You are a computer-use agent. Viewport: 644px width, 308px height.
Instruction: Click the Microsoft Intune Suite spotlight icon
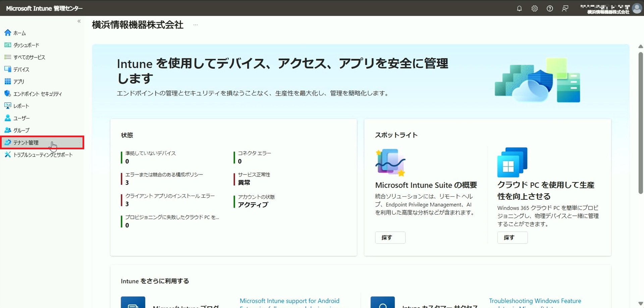tap(390, 162)
